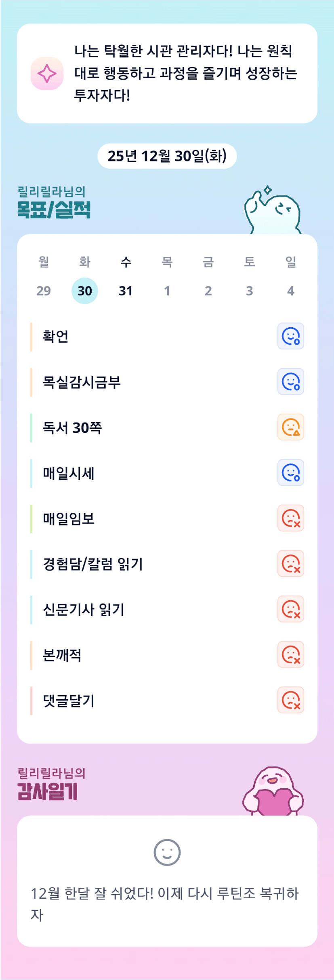Click the 댓글달기 red face icon
The width and height of the screenshot is (334, 980).
[x=290, y=700]
